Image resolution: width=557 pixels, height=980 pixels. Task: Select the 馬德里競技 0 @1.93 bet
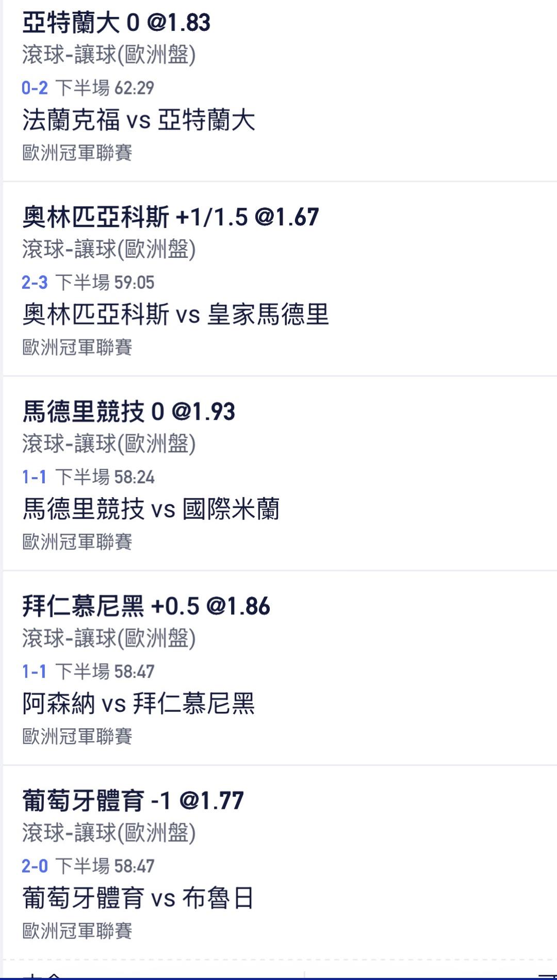click(129, 412)
